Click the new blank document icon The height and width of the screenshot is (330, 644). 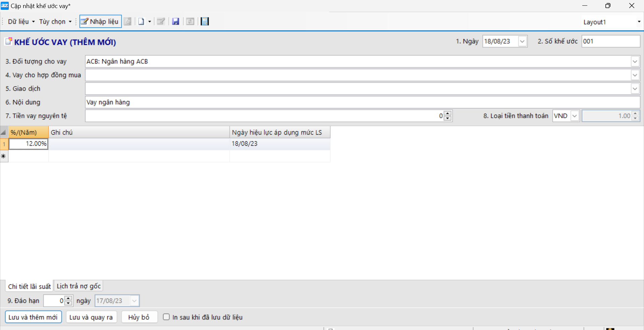click(141, 21)
